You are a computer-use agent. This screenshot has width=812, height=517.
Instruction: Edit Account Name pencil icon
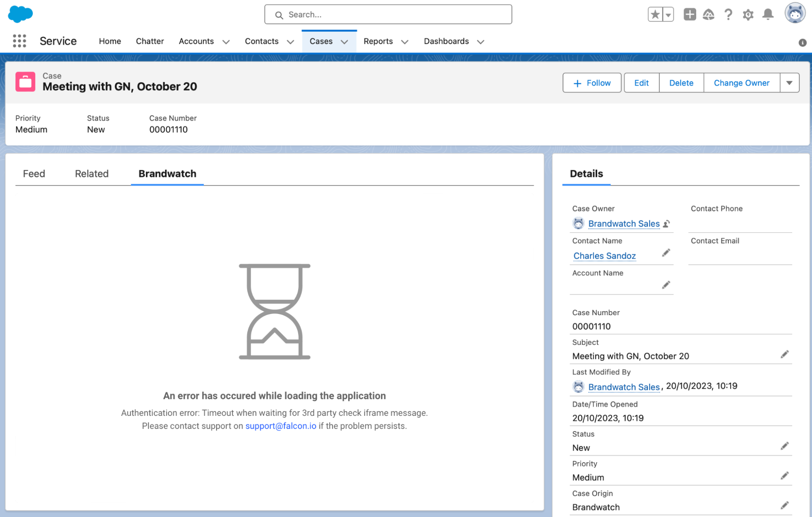(666, 285)
